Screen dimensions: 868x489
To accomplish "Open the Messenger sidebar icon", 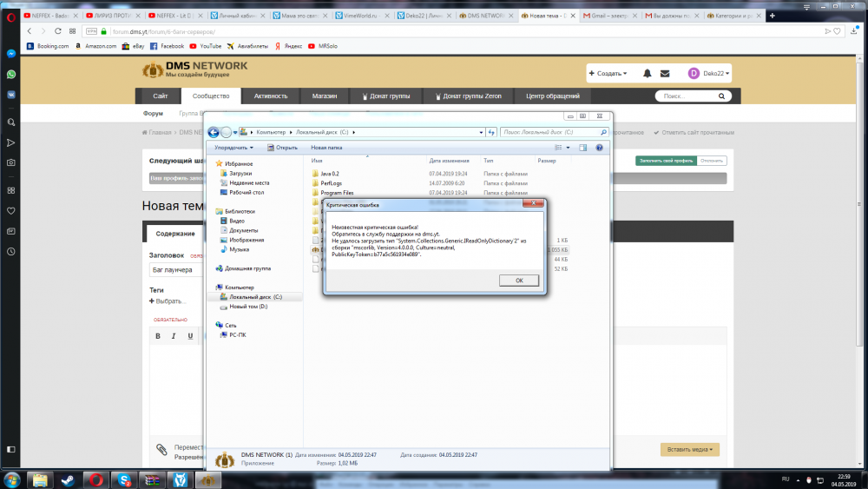I will pyautogui.click(x=11, y=54).
